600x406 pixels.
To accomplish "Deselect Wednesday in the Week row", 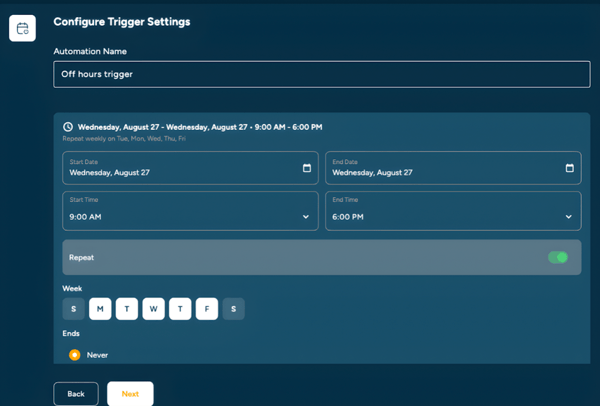I will pos(153,309).
